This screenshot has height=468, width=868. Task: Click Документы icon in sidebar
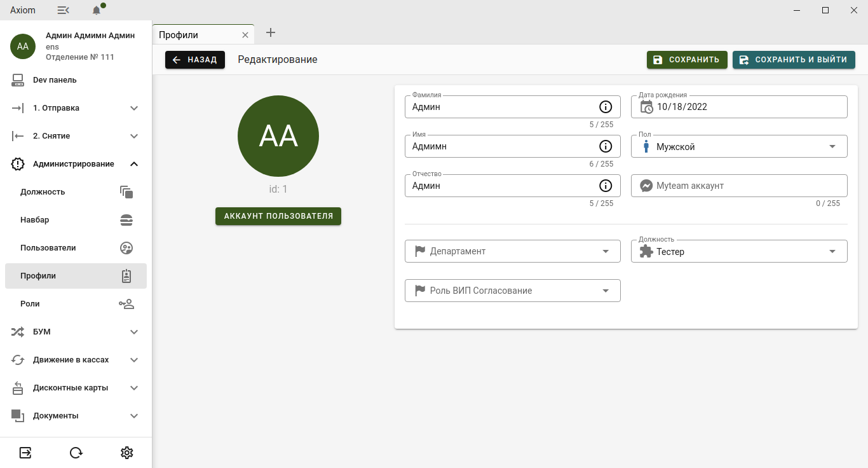point(18,416)
